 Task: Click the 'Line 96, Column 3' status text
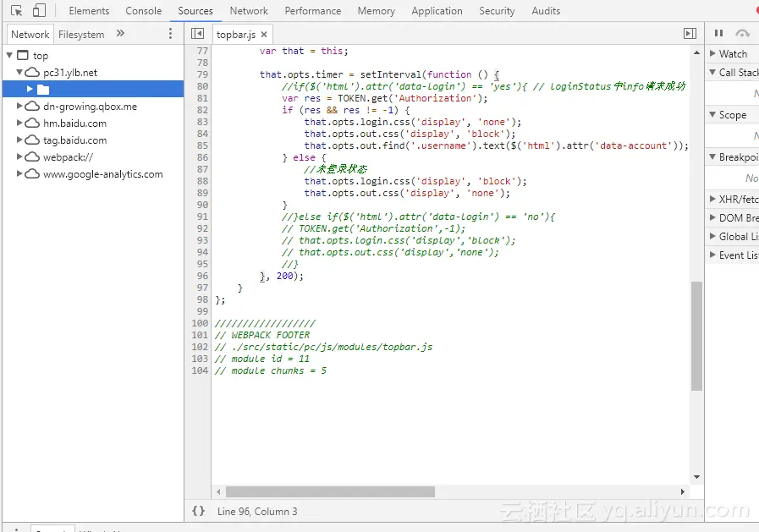[257, 511]
